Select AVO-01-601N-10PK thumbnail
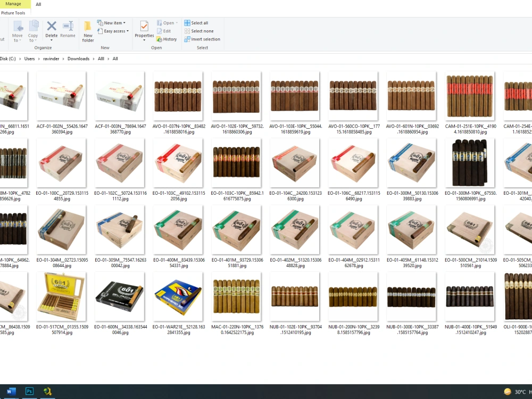The height and width of the screenshot is (399, 532). 412,95
